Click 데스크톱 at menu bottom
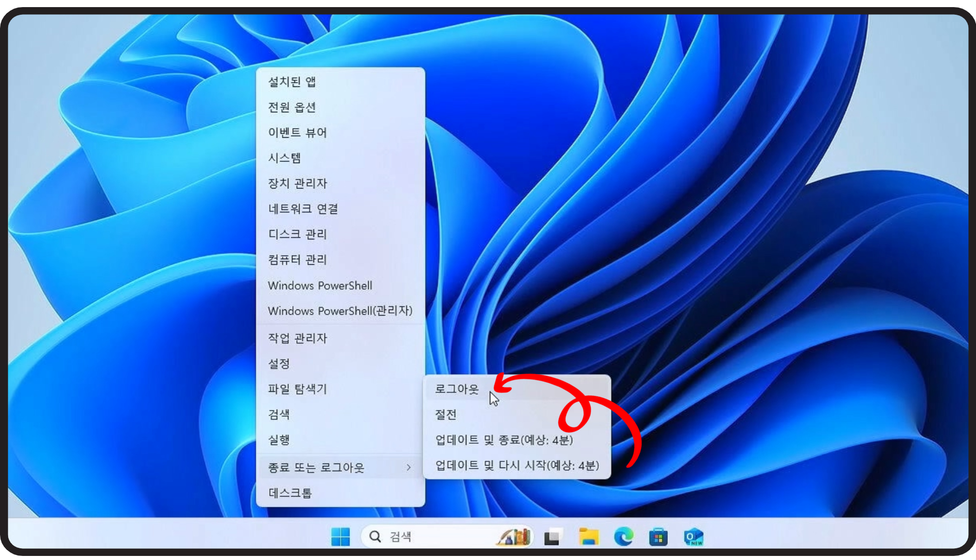 tap(290, 493)
